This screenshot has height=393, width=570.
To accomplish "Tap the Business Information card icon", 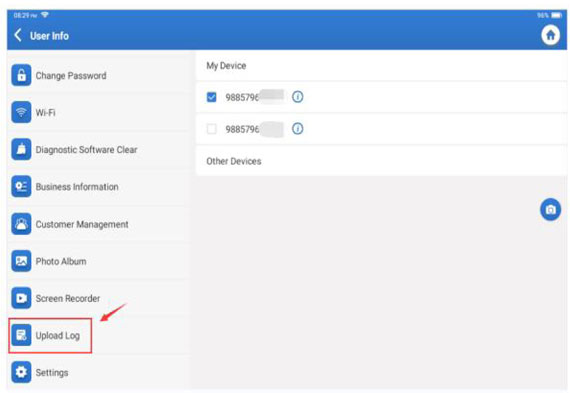I will click(21, 186).
